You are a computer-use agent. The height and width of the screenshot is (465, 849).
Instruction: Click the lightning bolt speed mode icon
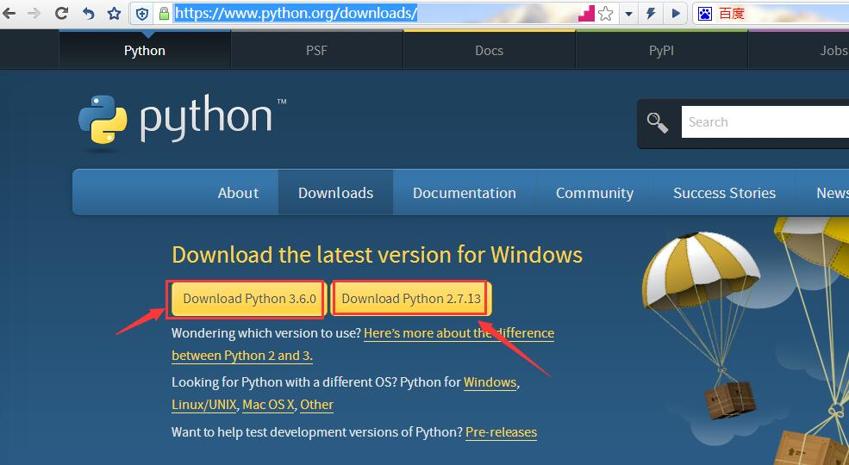pos(651,14)
